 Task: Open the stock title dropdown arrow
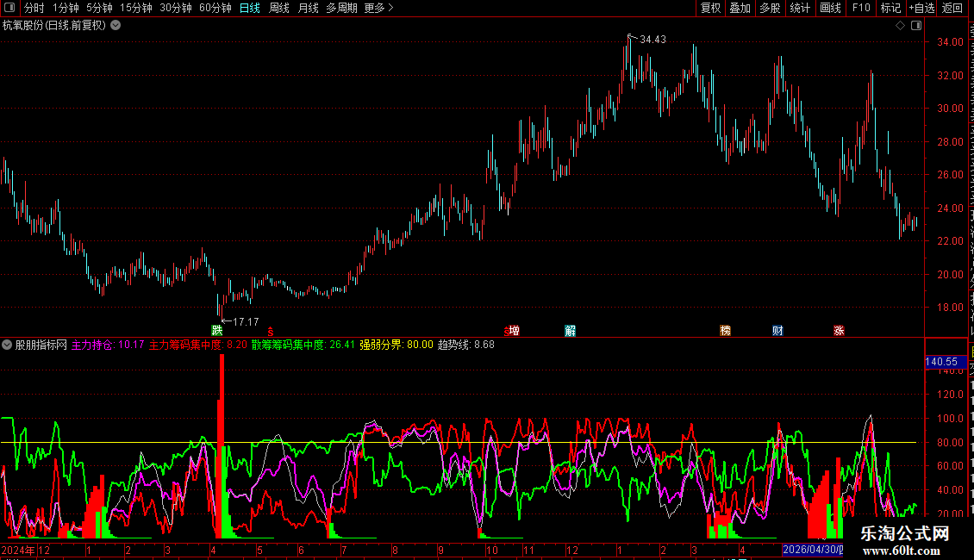[x=116, y=26]
